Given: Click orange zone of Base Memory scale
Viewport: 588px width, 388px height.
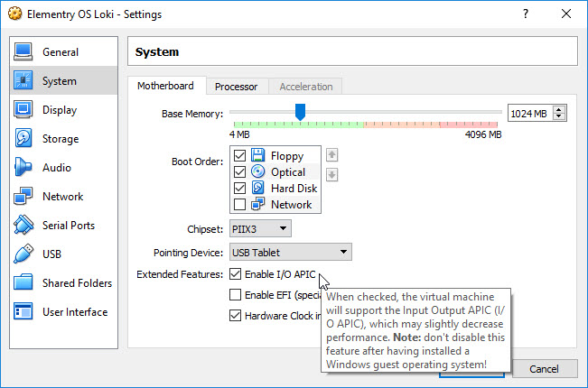Looking at the screenshot, I should [402, 125].
